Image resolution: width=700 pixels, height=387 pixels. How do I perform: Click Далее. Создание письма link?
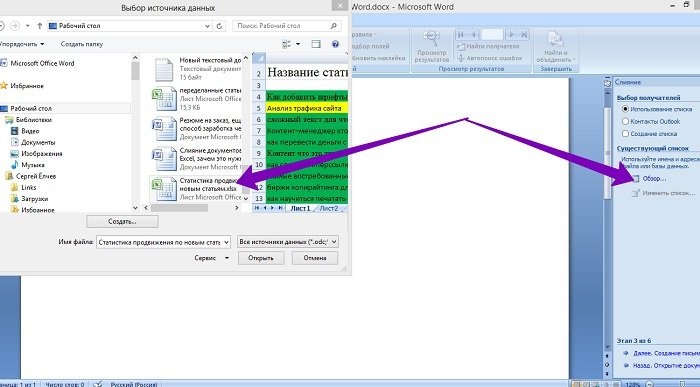[x=666, y=353]
